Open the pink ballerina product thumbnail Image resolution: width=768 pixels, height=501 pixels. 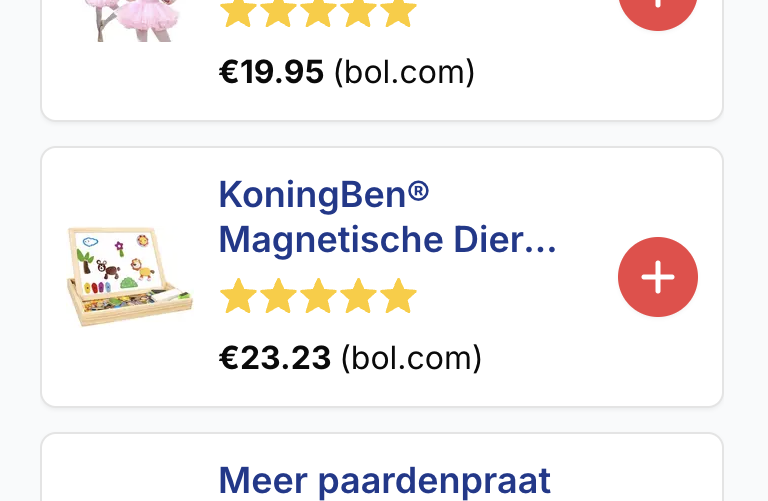point(130,20)
